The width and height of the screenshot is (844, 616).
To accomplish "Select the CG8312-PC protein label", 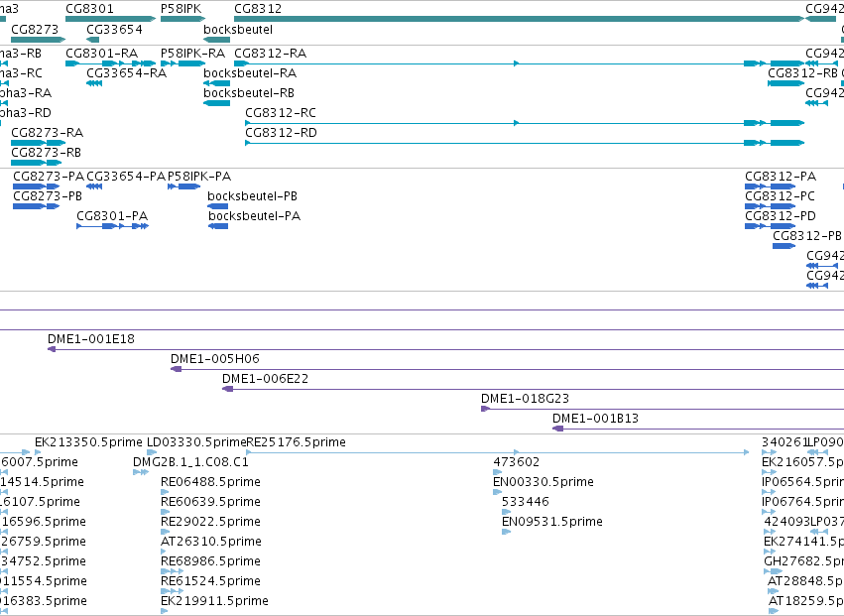I will pyautogui.click(x=780, y=196).
